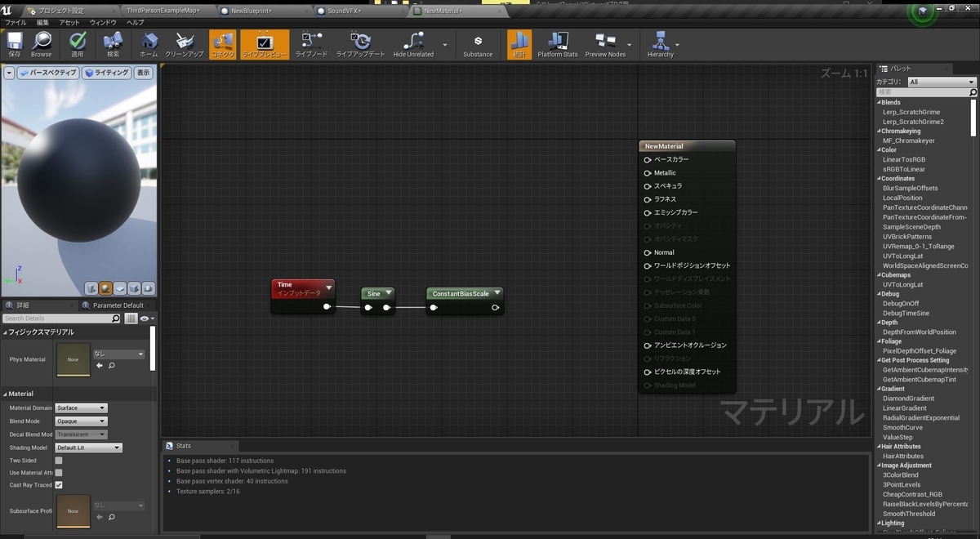This screenshot has width=980, height=539.
Task: Toggle Live Nodes (ライブノード)
Action: (310, 44)
